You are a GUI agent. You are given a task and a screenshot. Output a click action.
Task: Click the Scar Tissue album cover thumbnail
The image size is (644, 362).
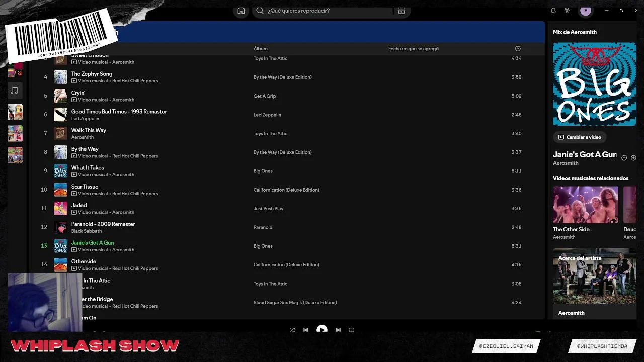tap(60, 190)
